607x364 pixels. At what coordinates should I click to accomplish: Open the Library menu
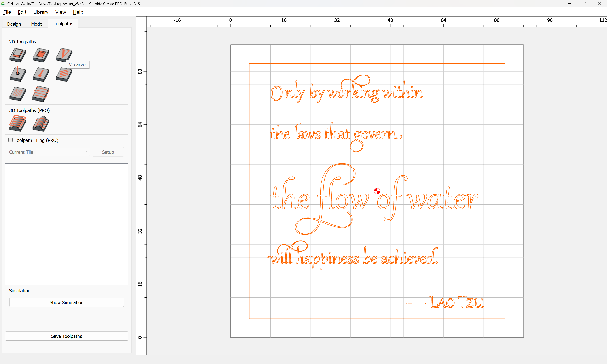click(41, 12)
